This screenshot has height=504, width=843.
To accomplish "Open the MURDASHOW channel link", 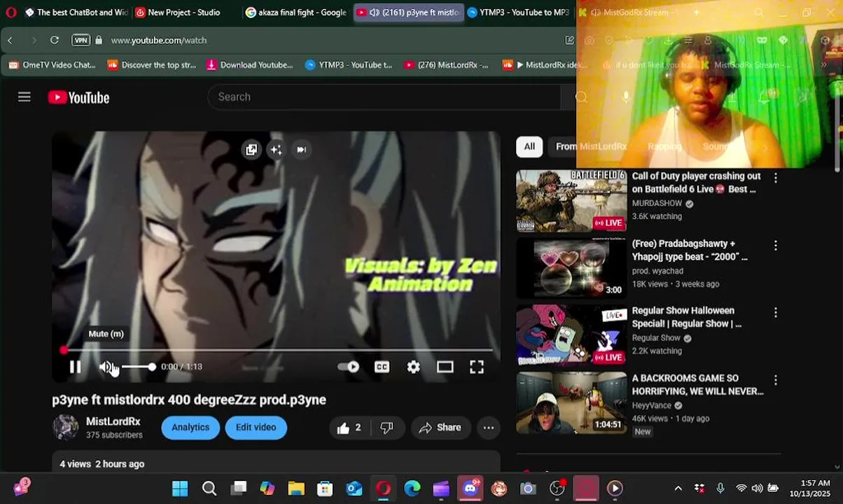I will pyautogui.click(x=657, y=203).
